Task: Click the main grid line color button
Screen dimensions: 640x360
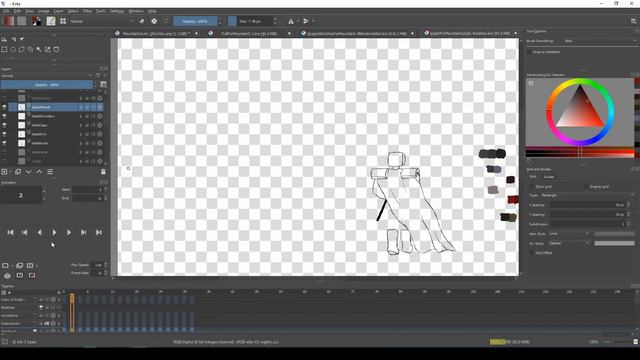Action: (614, 233)
